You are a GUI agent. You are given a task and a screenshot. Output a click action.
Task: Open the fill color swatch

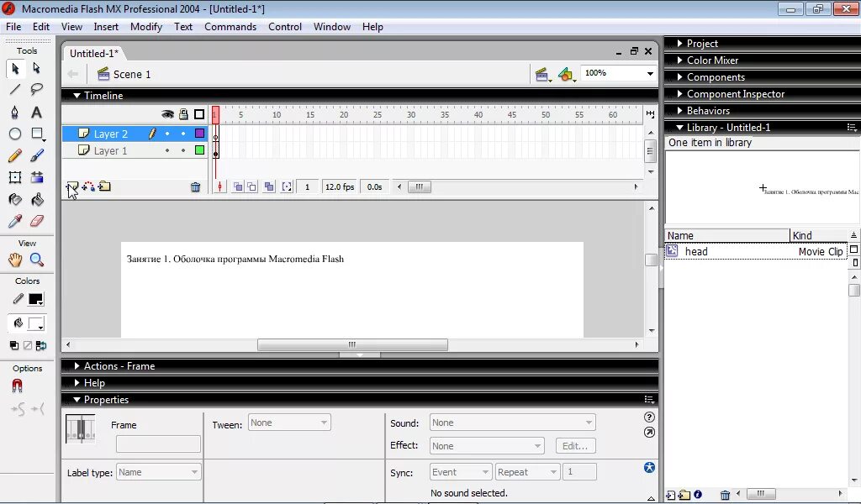(35, 324)
